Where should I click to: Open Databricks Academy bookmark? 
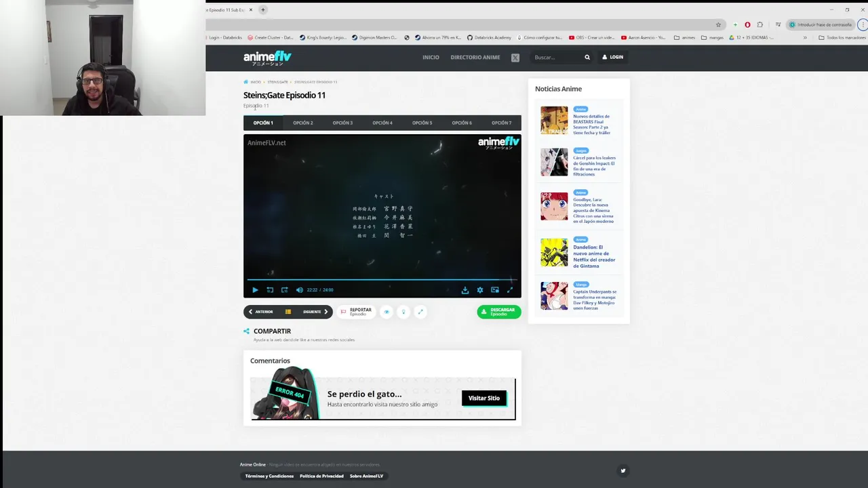pos(489,37)
